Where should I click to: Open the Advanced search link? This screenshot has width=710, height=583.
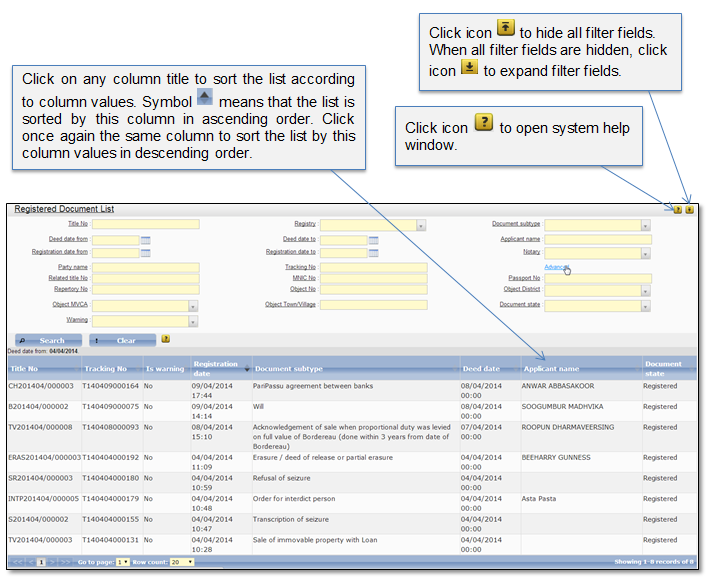click(557, 266)
